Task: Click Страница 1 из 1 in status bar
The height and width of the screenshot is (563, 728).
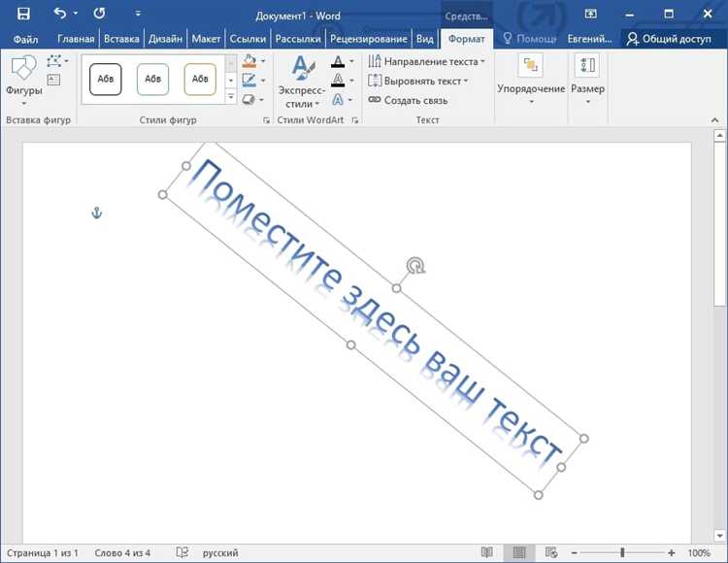Action: tap(43, 552)
